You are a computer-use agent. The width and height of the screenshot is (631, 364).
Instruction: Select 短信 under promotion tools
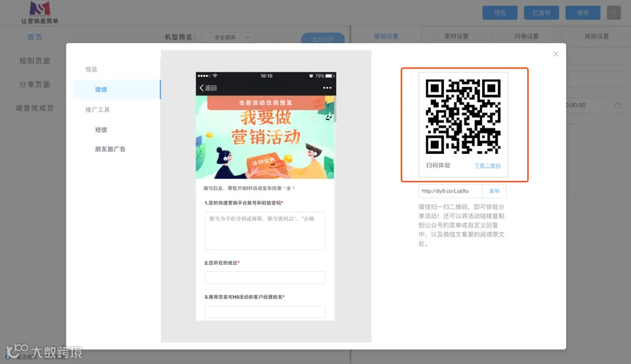point(101,129)
